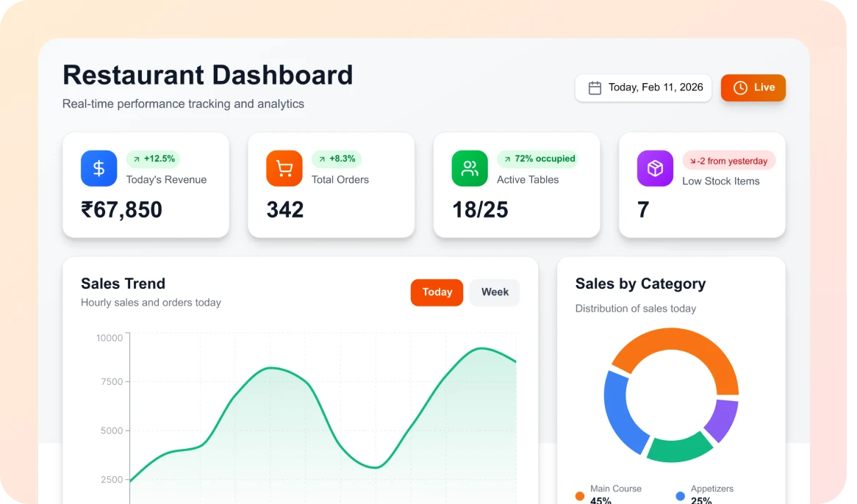This screenshot has height=504, width=857.
Task: Click the blue dollar revenue icon
Action: 98,168
